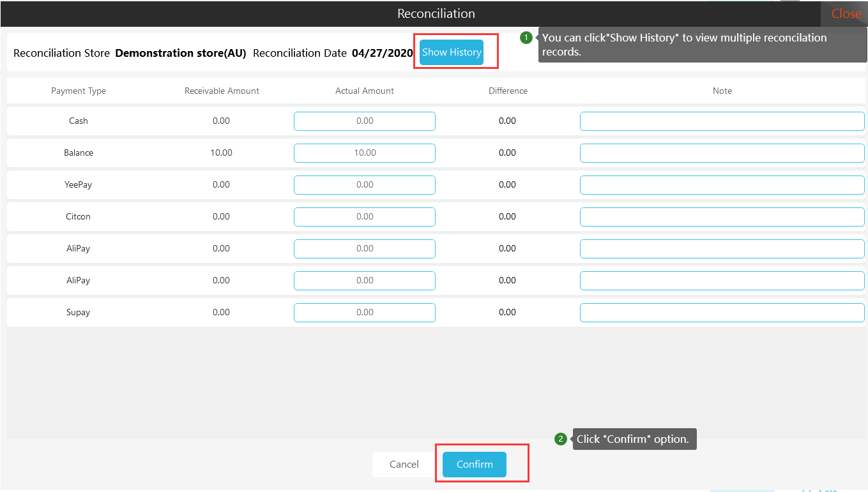Cancel the reconciliation dialog

(x=404, y=465)
